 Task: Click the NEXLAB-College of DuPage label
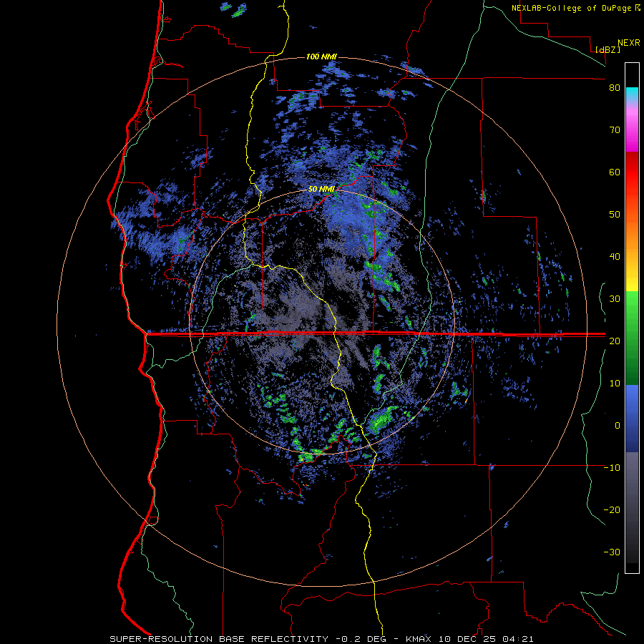tap(575, 8)
